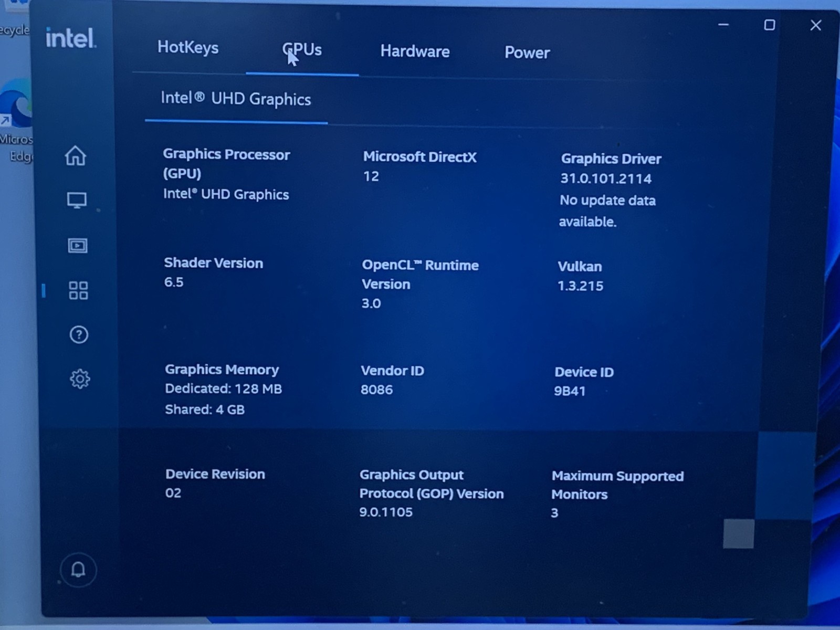Image resolution: width=840 pixels, height=630 pixels.
Task: Click the Maximum Supported Monitors value 3
Action: pos(554,513)
